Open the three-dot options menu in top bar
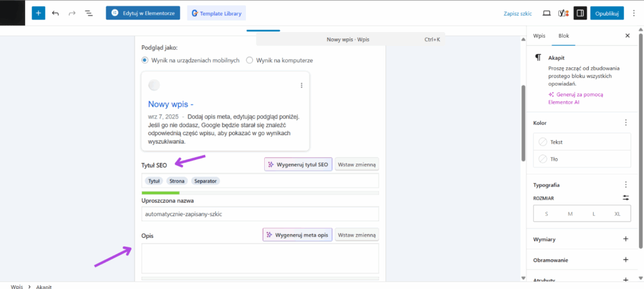The height and width of the screenshot is (289, 644). 634,13
